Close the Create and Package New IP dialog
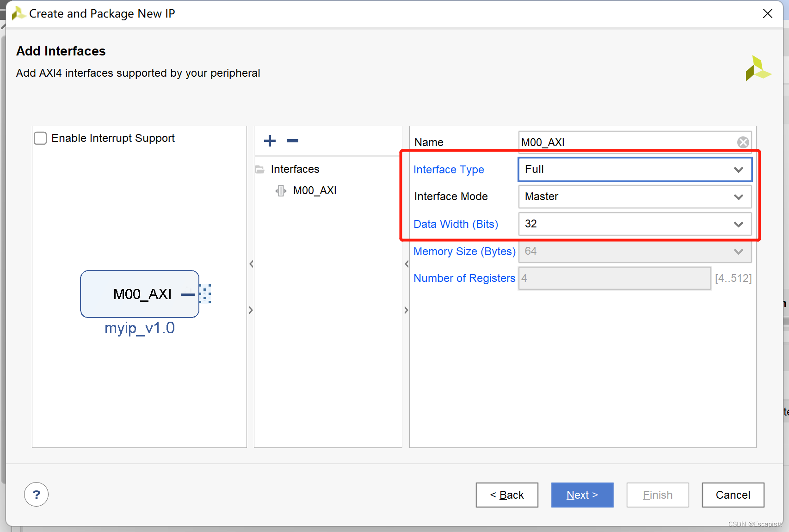This screenshot has width=789, height=532. pyautogui.click(x=768, y=13)
